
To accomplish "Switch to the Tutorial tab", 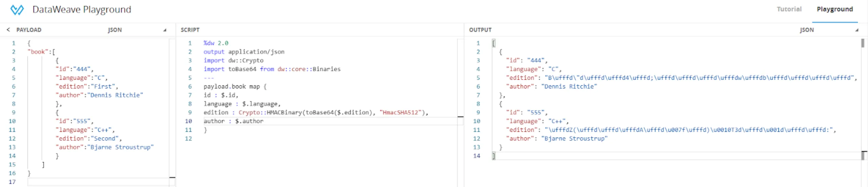I will click(789, 9).
